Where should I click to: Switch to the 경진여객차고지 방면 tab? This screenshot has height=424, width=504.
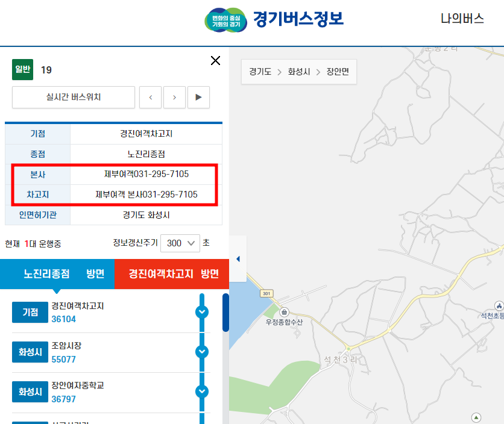click(x=172, y=273)
